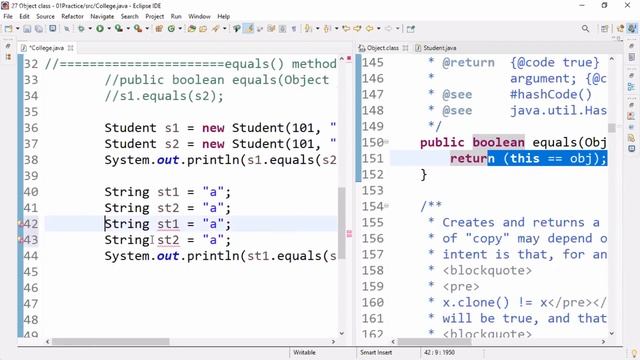Open the Window menu
640x360 pixels.
click(199, 16)
